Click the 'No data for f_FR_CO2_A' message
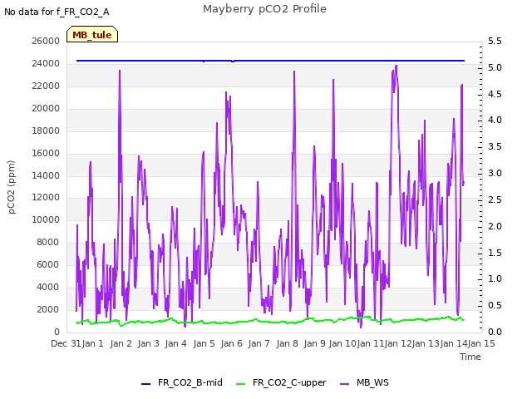 point(57,12)
